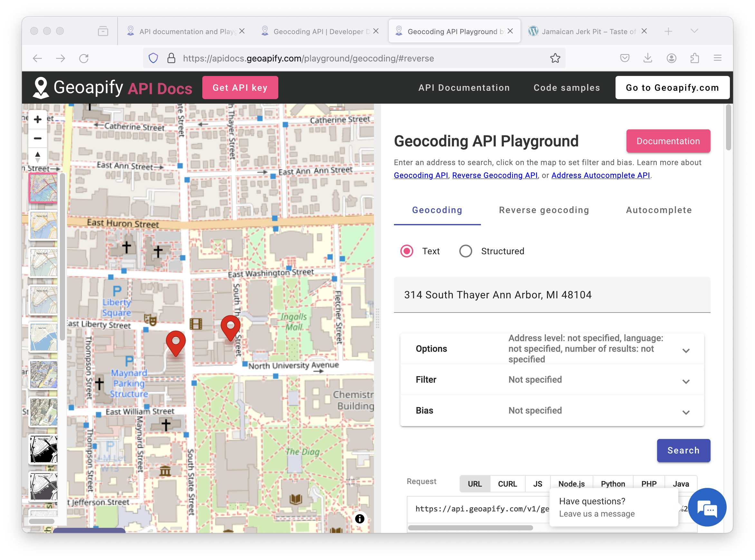
Task: Open Firefox account icon
Action: click(x=671, y=58)
